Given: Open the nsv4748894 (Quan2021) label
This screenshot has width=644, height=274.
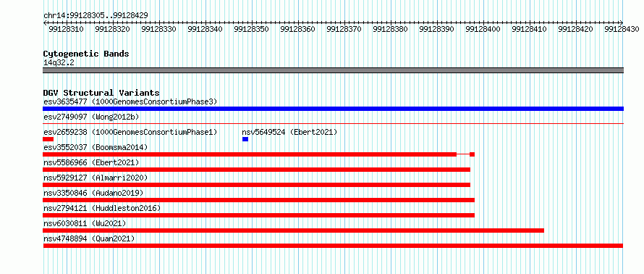Looking at the screenshot, I should [89, 238].
